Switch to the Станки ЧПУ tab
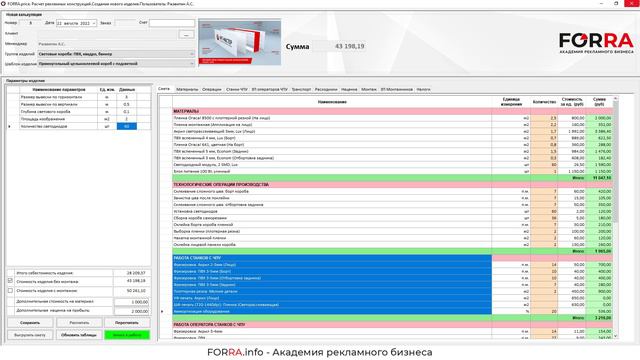The image size is (640, 360). coord(237,89)
